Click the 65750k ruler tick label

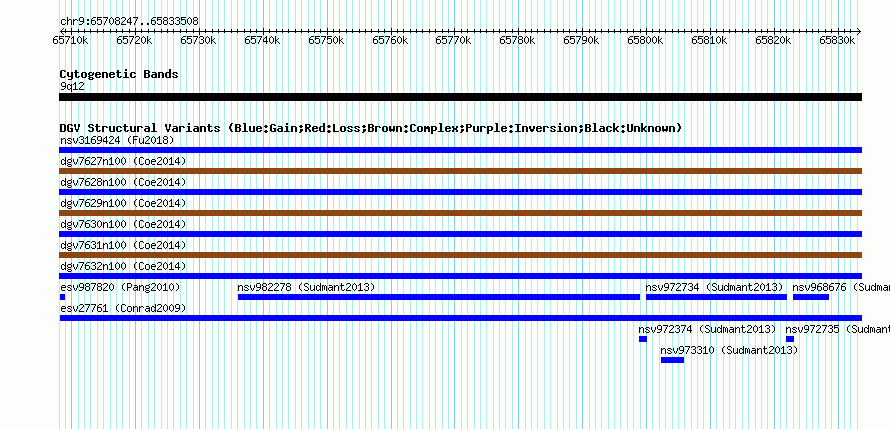(326, 40)
